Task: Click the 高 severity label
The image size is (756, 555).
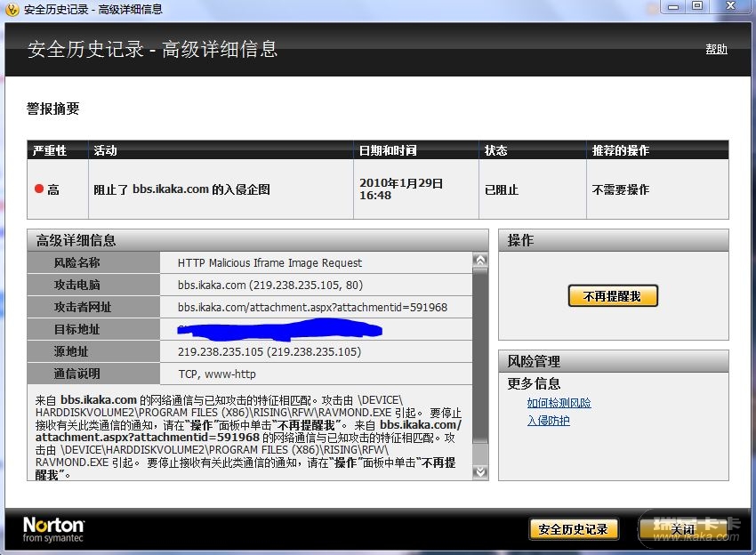Action: (x=53, y=189)
